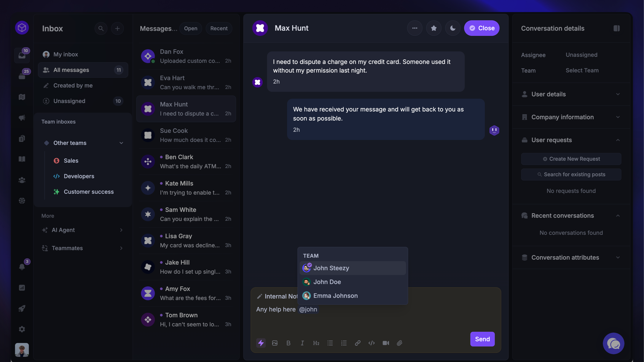Toggle italic formatting in composer

302,343
